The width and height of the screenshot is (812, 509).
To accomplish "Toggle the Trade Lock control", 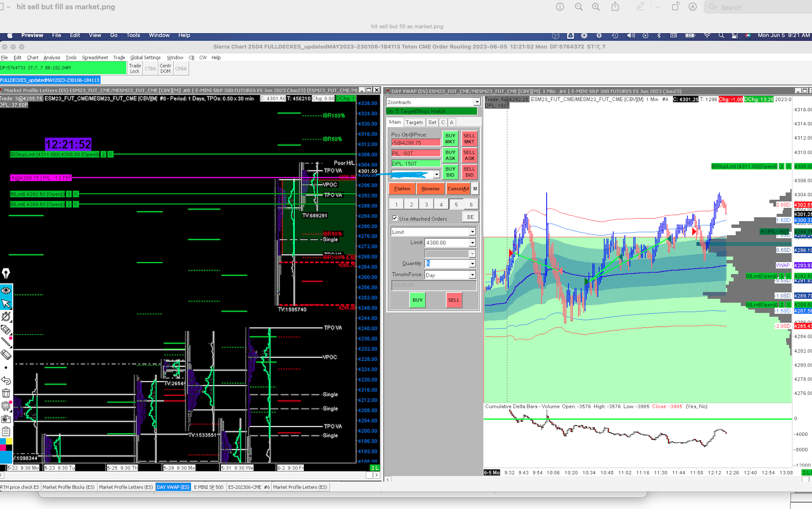I will click(135, 69).
